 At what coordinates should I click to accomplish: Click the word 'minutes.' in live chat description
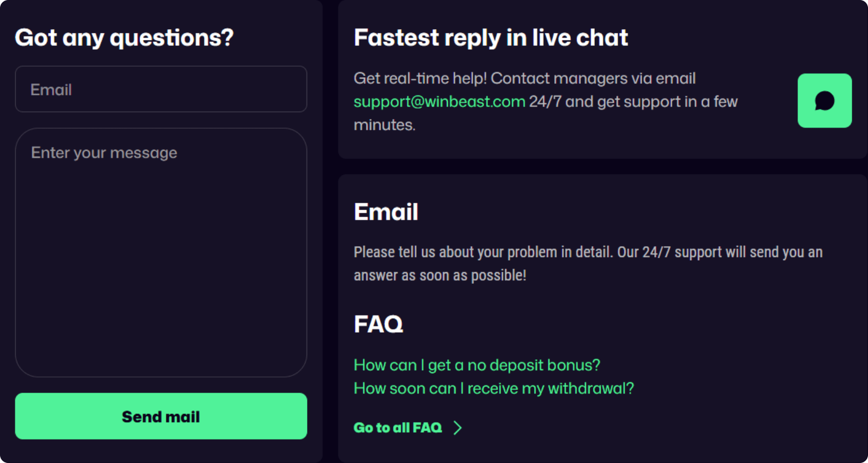[384, 125]
